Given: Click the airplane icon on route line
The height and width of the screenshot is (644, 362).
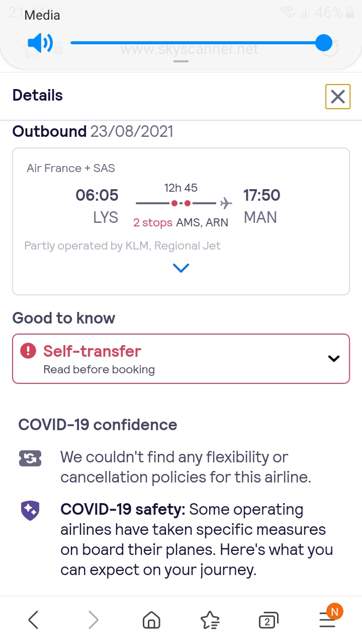Looking at the screenshot, I should point(226,203).
